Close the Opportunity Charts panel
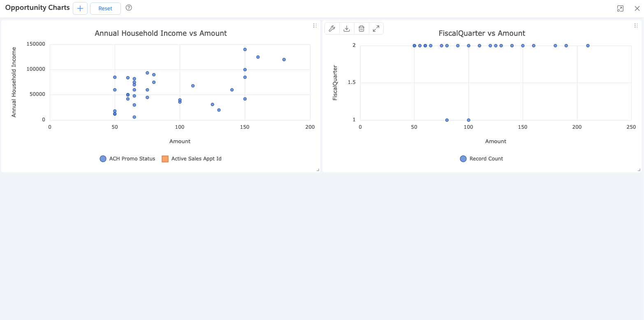The width and height of the screenshot is (644, 320). [x=637, y=8]
